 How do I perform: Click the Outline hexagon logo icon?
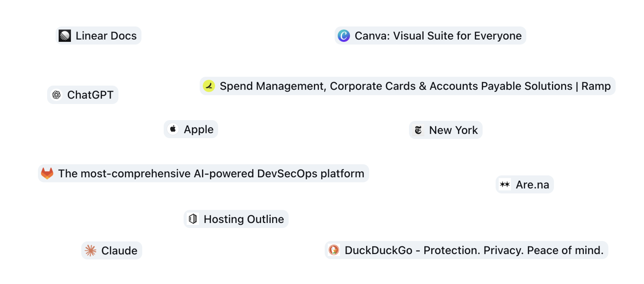tap(193, 219)
